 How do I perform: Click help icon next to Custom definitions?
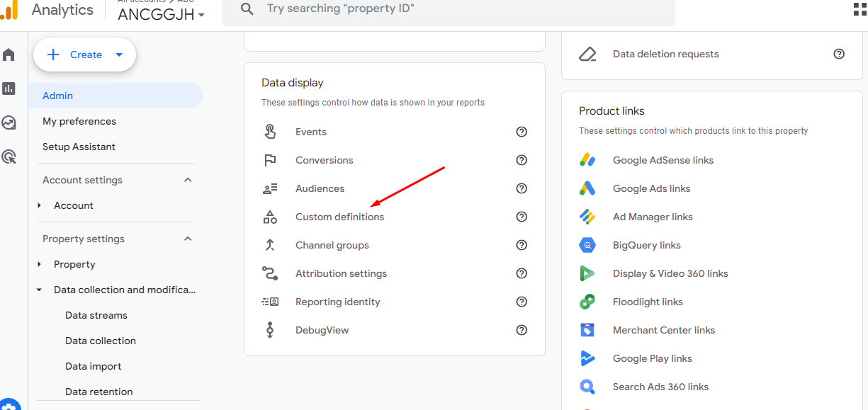(522, 217)
